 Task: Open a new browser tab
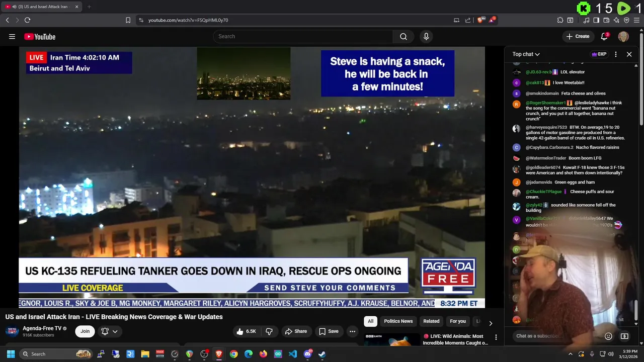[x=89, y=7]
